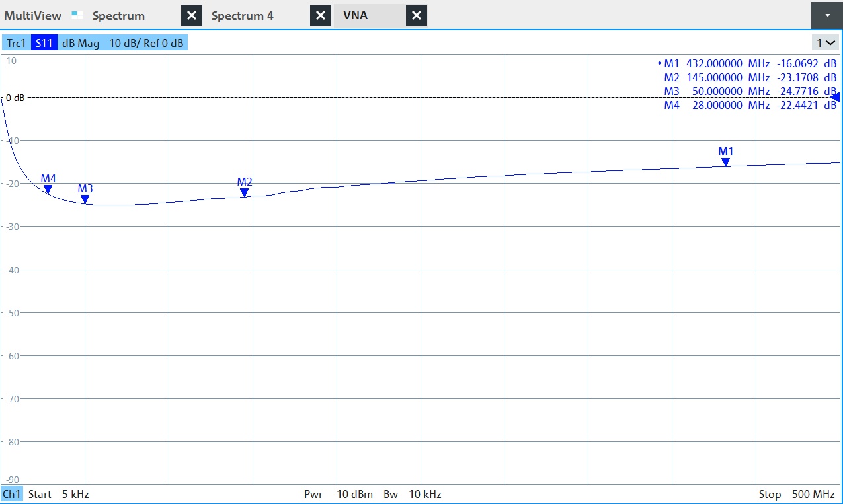Click the blue reference level arrow
Image resolution: width=843 pixels, height=504 pixels.
pyautogui.click(x=836, y=98)
